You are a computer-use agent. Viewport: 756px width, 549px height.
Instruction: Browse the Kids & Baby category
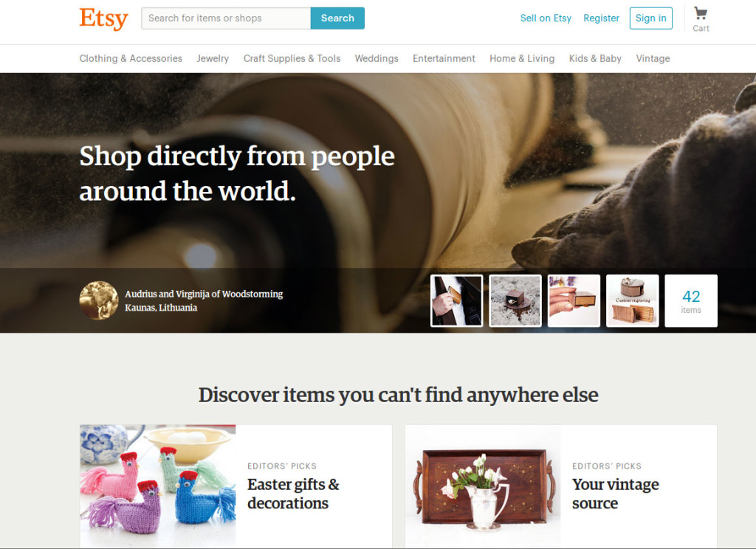click(x=595, y=58)
